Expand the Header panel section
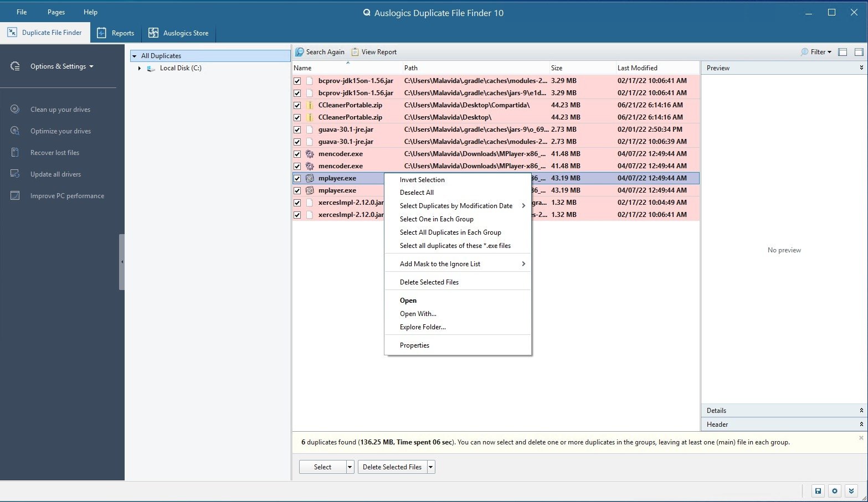This screenshot has width=868, height=502. click(783, 425)
